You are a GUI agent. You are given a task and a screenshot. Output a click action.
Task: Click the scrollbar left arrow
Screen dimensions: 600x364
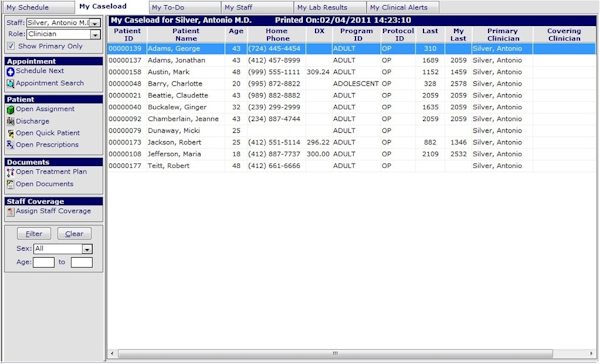point(112,353)
